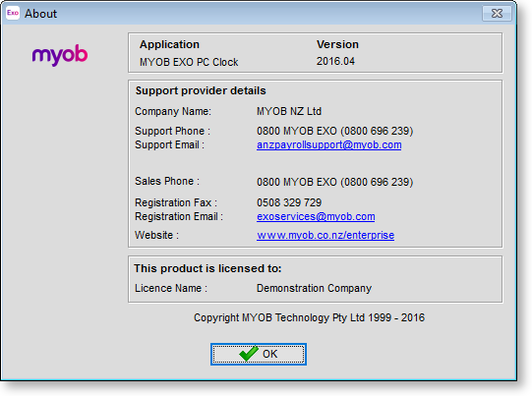Close the About dialog window
The height and width of the screenshot is (396, 532).
pyautogui.click(x=497, y=13)
